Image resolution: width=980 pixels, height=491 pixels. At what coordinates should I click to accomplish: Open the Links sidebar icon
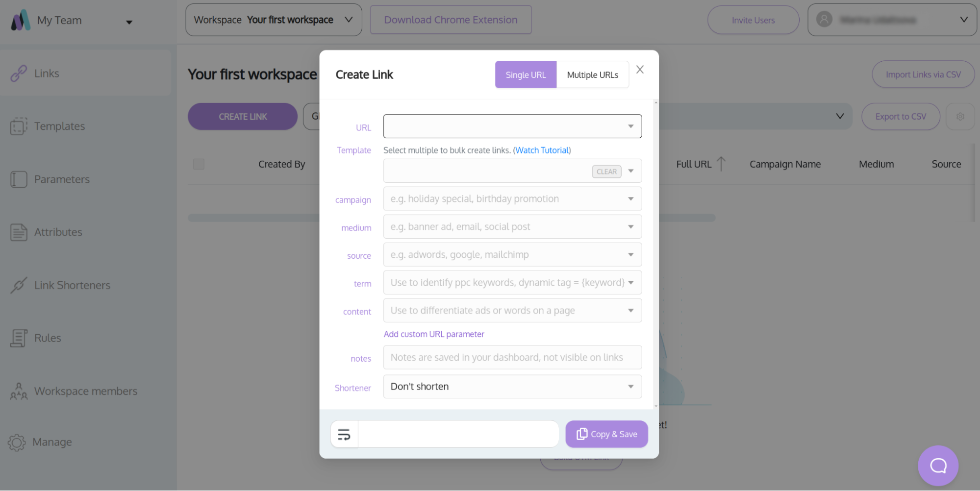pos(19,74)
